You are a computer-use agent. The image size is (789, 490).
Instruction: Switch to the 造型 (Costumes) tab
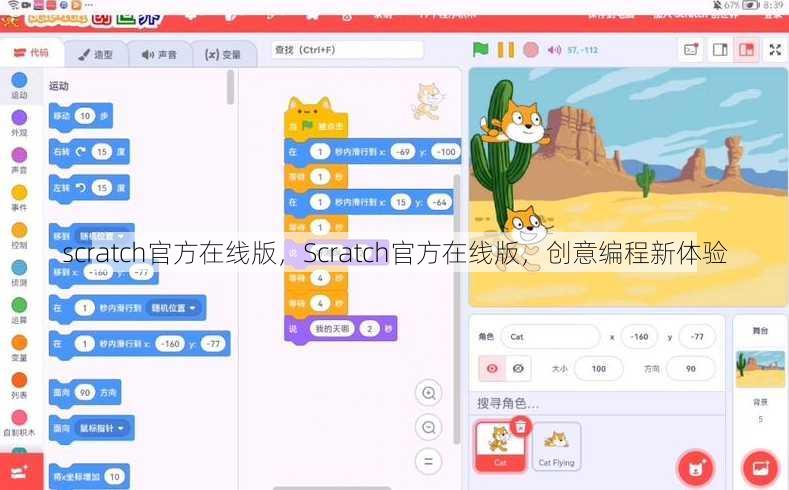tap(96, 54)
